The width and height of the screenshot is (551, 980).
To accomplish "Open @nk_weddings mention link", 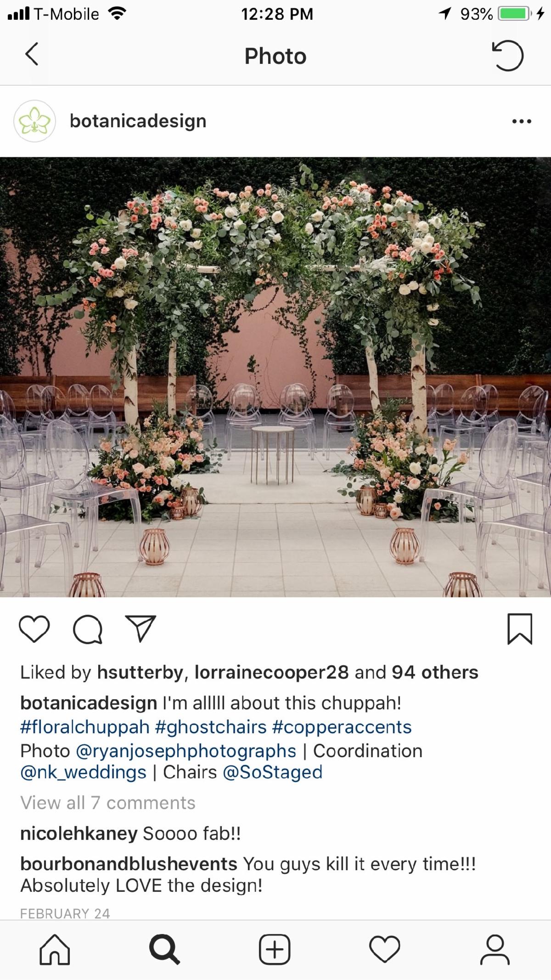I will 83,772.
